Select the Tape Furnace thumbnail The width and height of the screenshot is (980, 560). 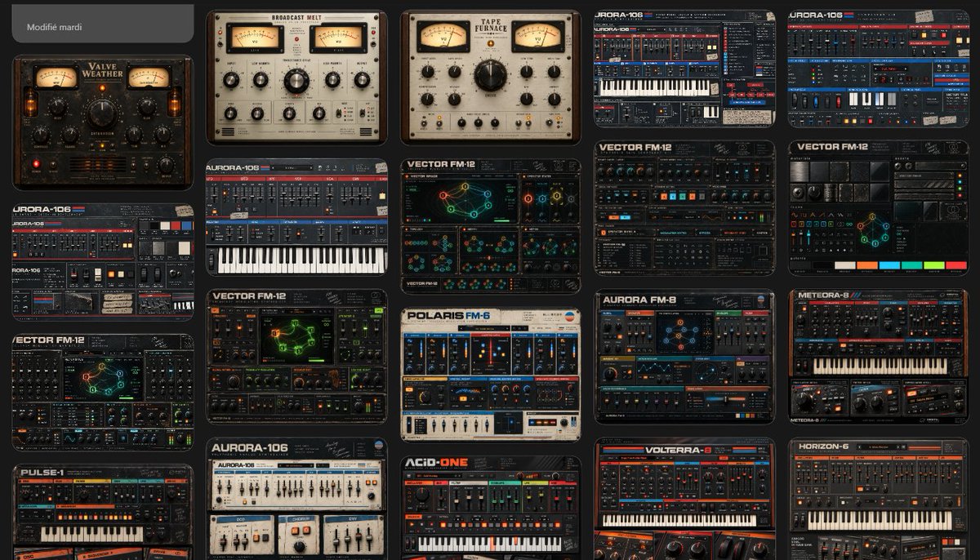pyautogui.click(x=491, y=78)
